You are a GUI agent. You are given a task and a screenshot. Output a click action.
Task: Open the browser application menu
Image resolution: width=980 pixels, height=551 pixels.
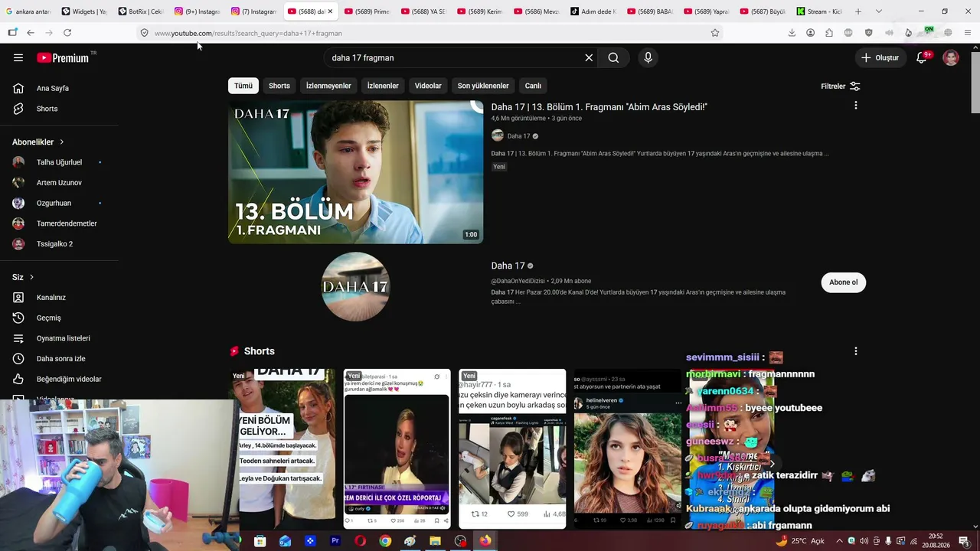[x=968, y=33]
